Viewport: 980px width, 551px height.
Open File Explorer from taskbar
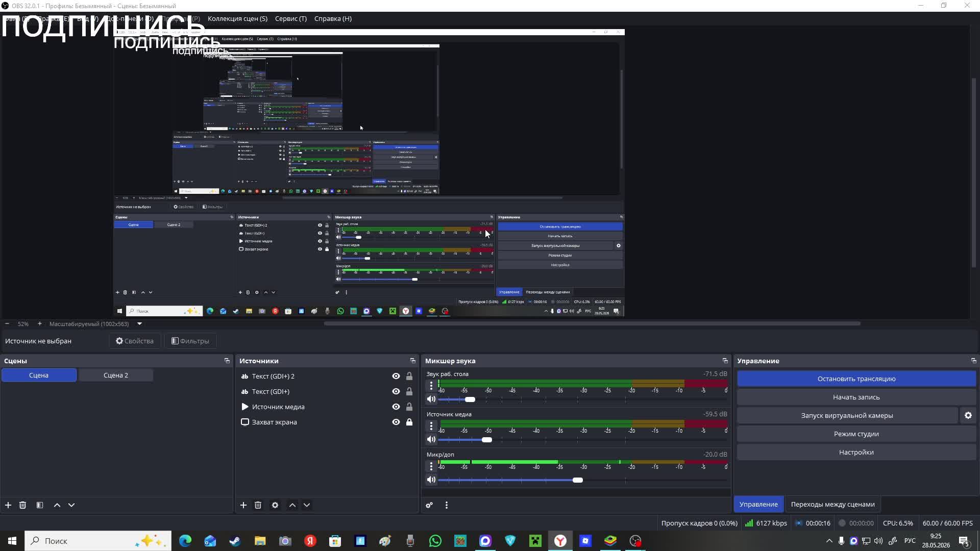pos(260,541)
